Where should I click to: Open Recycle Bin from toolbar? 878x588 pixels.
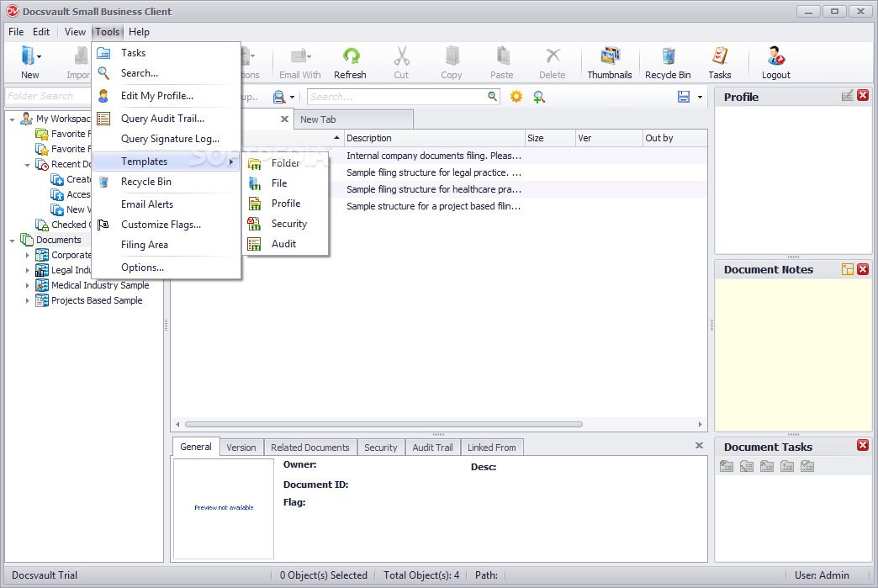click(x=668, y=62)
